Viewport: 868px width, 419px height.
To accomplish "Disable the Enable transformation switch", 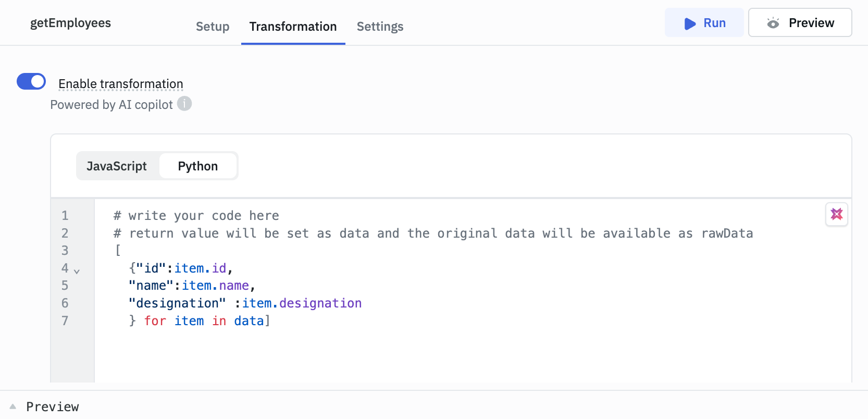I will [x=31, y=82].
